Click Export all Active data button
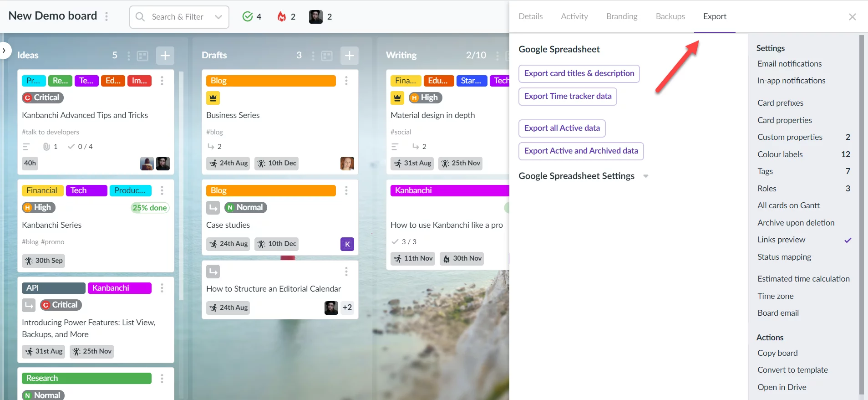This screenshot has width=868, height=400. pyautogui.click(x=562, y=128)
